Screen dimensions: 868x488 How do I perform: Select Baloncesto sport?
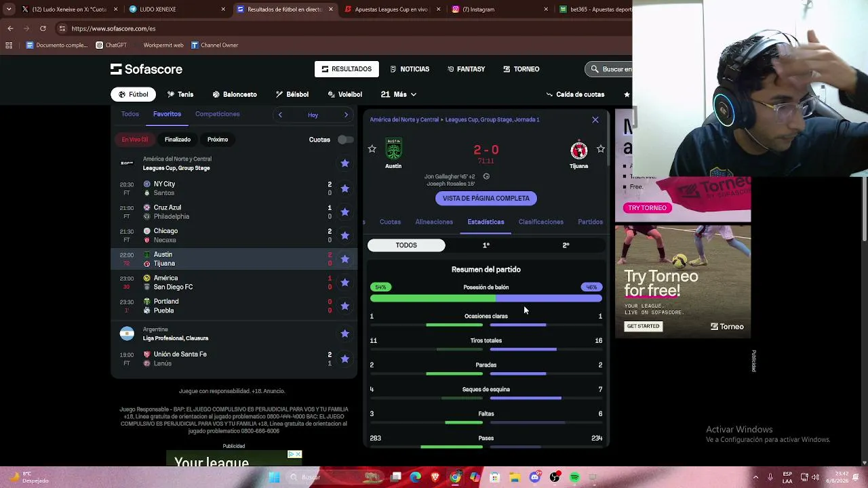coord(235,94)
